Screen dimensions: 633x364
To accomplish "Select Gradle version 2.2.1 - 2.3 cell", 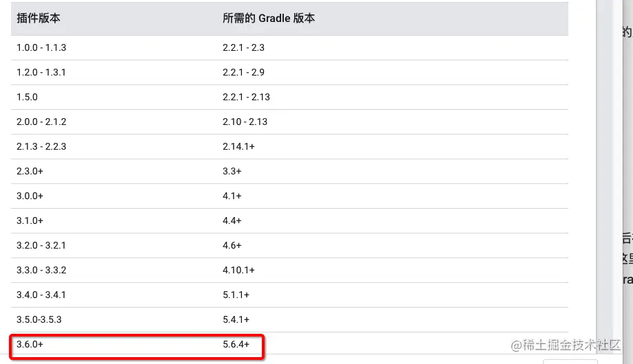I will pyautogui.click(x=243, y=47).
